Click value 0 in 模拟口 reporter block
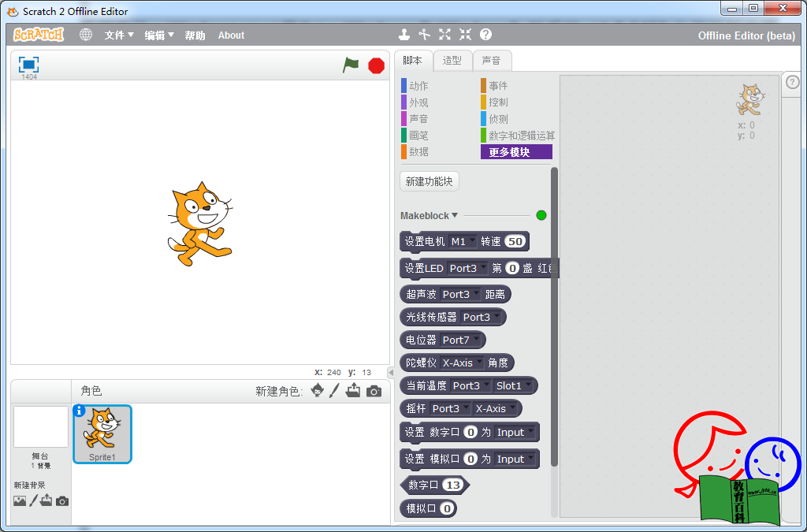Viewport: 807px width, 532px height. click(448, 509)
